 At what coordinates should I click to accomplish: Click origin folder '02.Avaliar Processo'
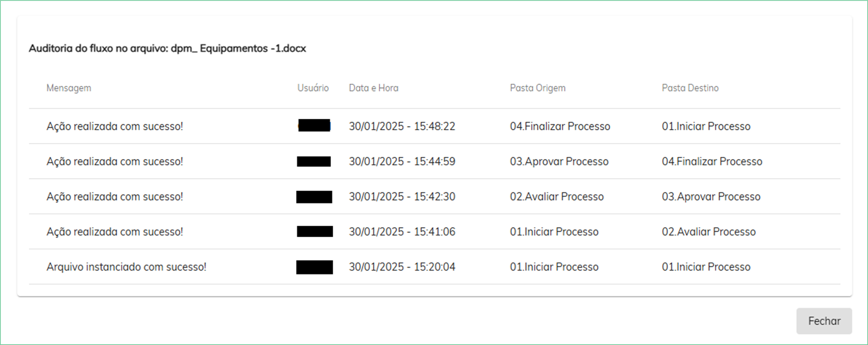point(557,196)
